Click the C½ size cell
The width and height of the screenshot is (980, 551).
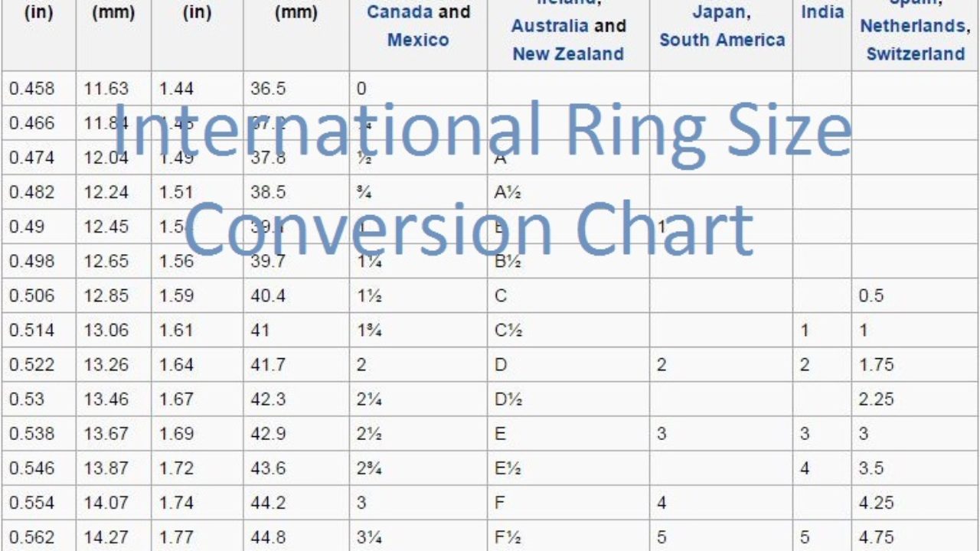point(568,331)
